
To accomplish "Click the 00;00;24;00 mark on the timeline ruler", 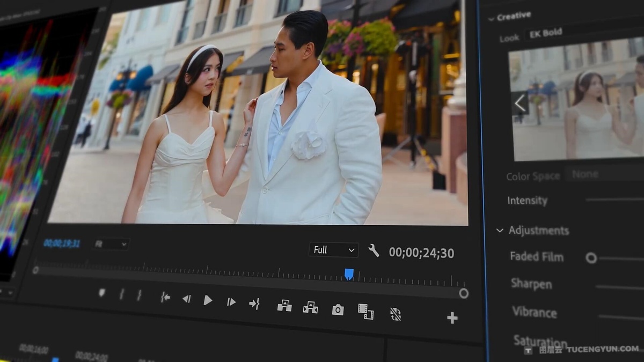I will 91,356.
